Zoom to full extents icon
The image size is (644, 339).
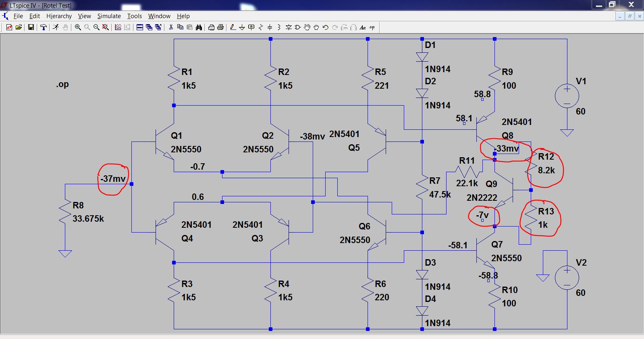point(106,27)
